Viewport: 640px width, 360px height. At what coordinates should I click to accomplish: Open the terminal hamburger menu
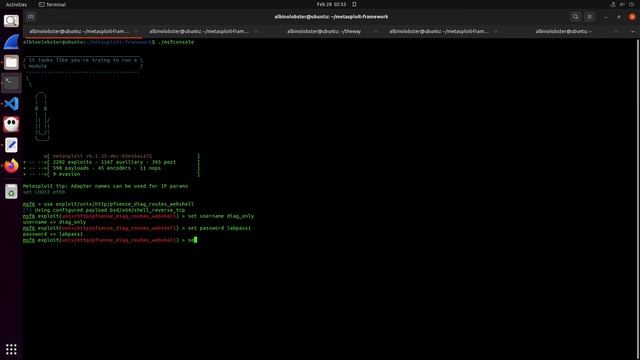[x=589, y=17]
